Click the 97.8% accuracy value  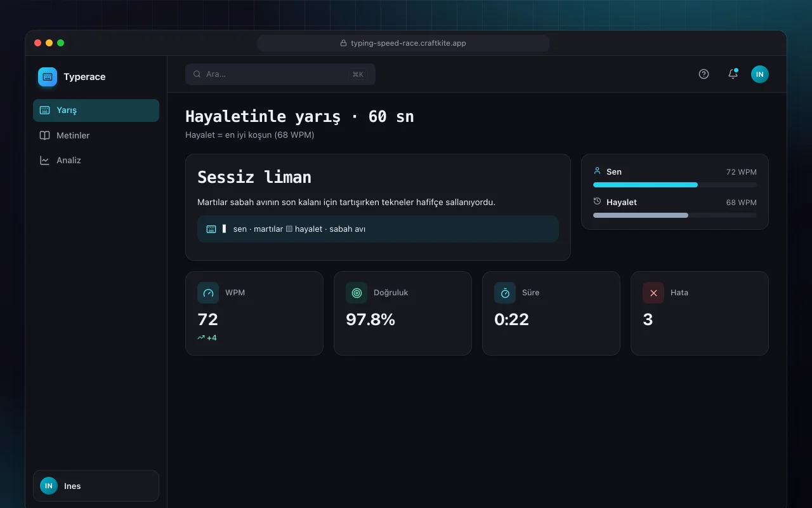pyautogui.click(x=370, y=319)
